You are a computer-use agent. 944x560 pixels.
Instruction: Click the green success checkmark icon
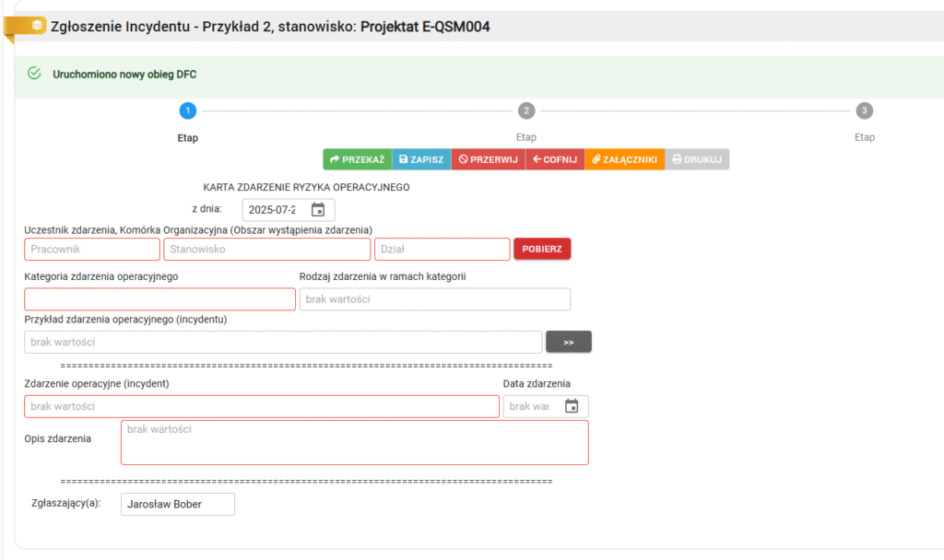click(x=35, y=74)
